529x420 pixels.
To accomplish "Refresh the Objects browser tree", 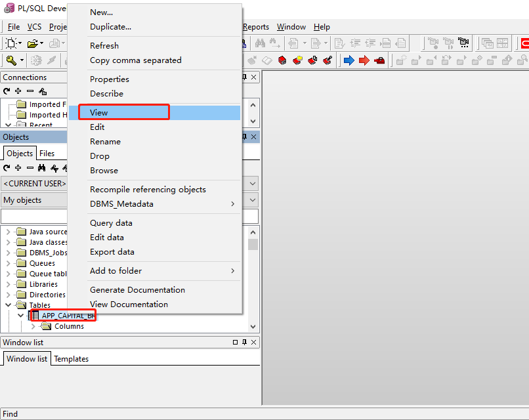I will pos(7,167).
